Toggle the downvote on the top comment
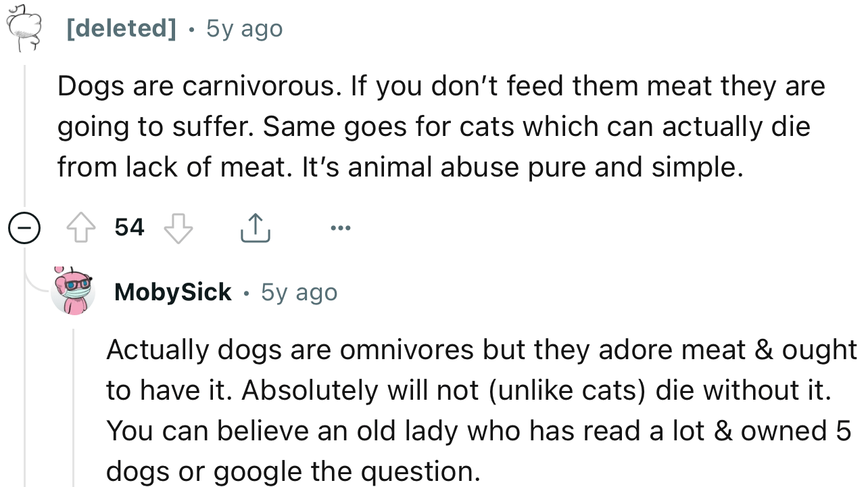This screenshot has height=487, width=868. (178, 227)
